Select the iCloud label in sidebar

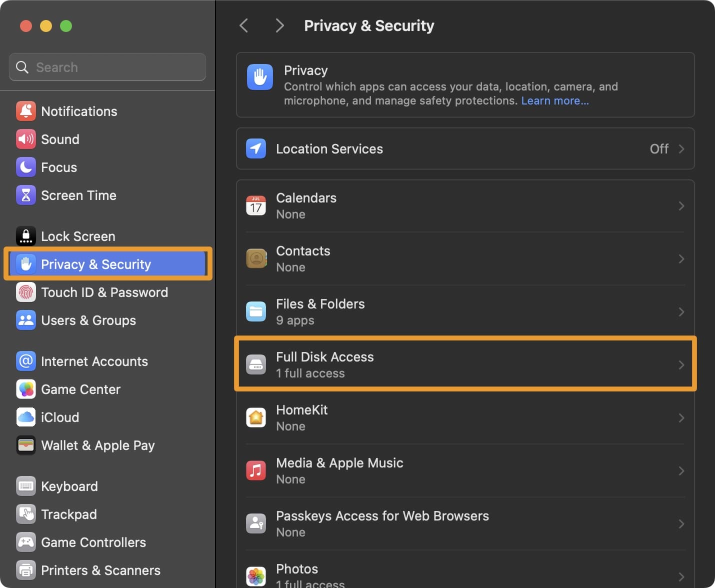[60, 417]
